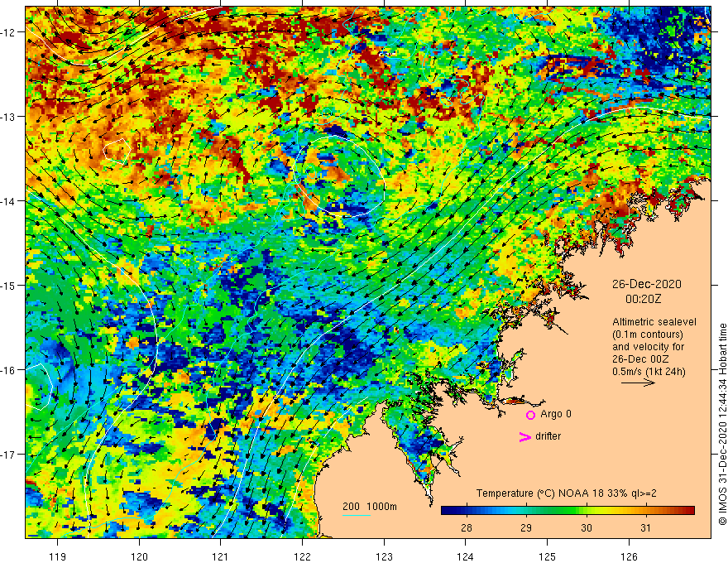Click the '26-Dec 00Z' legend line

[640, 359]
